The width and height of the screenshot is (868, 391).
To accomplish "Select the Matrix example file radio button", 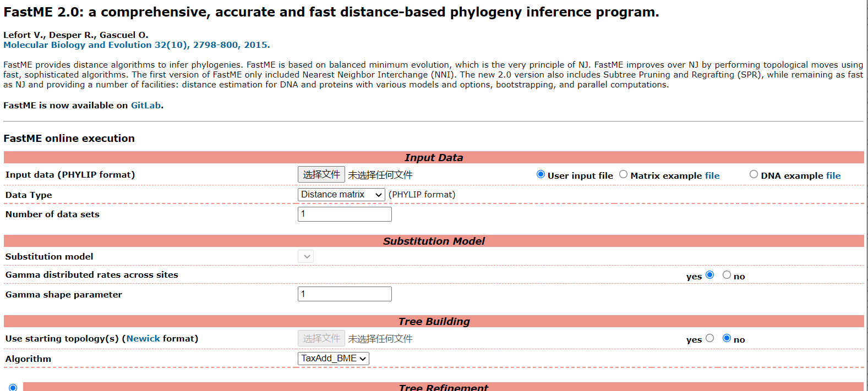I will [x=623, y=174].
